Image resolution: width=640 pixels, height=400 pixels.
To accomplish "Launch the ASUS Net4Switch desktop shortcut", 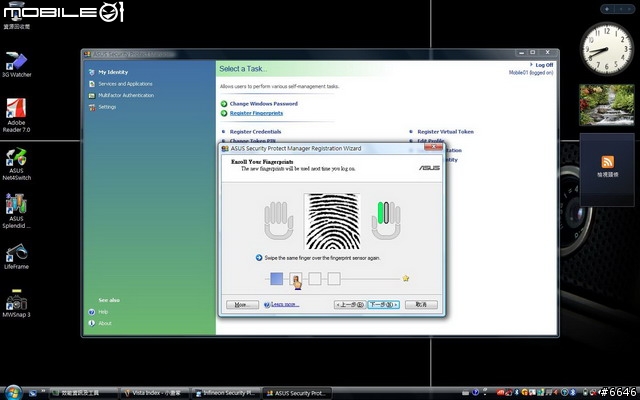I will (16, 164).
